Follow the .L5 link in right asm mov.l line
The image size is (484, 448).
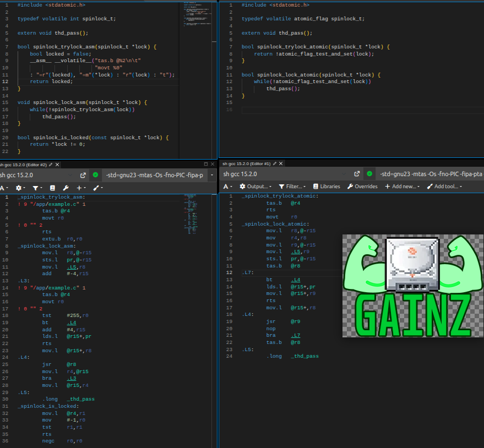click(x=295, y=252)
